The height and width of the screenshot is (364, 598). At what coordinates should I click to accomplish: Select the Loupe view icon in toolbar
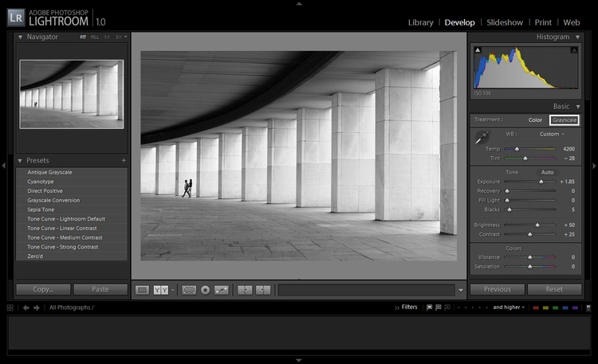click(142, 290)
